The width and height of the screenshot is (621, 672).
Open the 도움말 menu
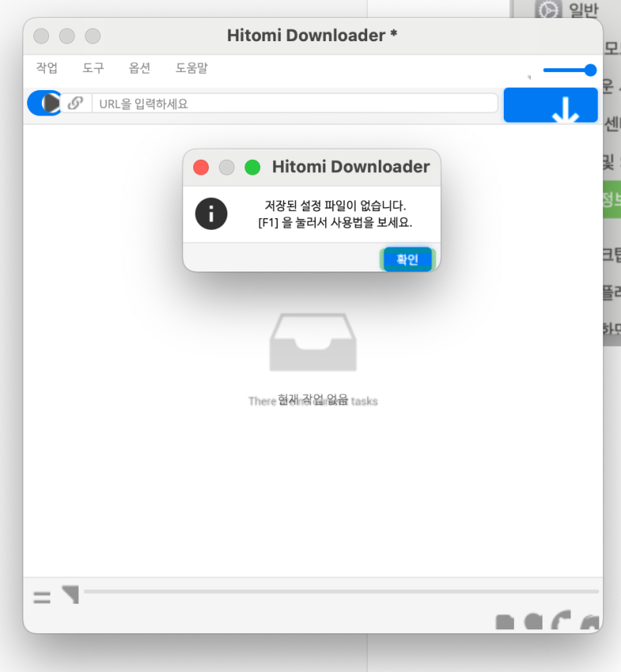coord(191,68)
